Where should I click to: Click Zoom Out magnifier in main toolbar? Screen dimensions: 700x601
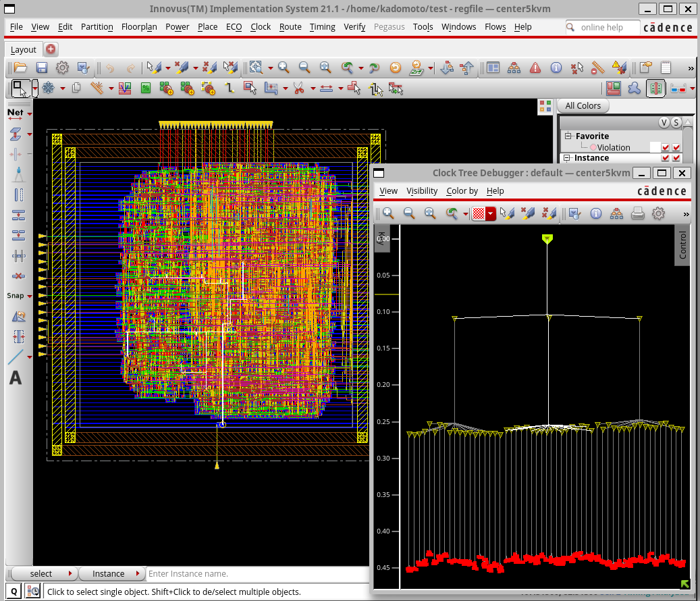point(304,68)
